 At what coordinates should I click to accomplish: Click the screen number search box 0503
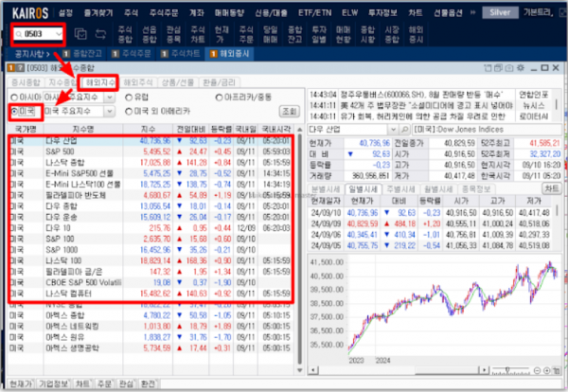(38, 34)
